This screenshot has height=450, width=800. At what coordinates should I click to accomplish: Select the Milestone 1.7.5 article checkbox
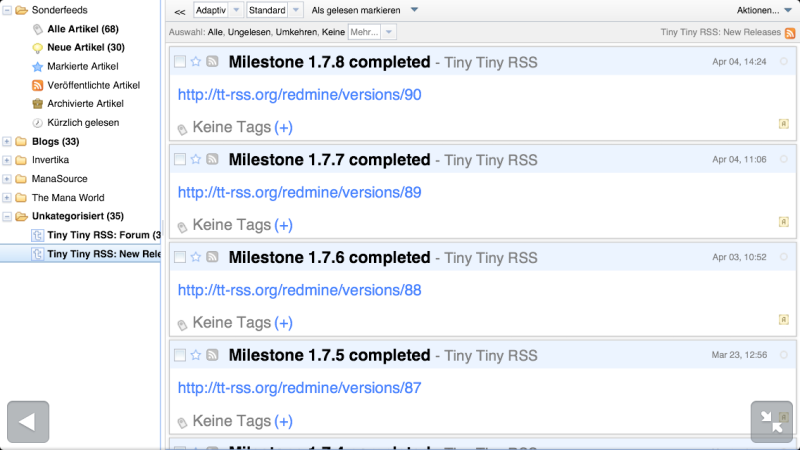[180, 356]
